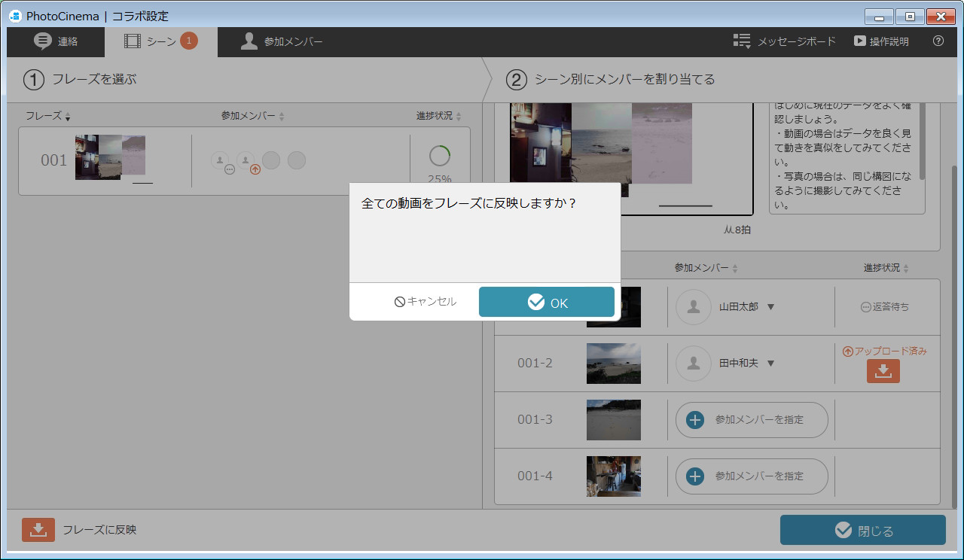Switch to the 連絡 tab

click(x=55, y=42)
